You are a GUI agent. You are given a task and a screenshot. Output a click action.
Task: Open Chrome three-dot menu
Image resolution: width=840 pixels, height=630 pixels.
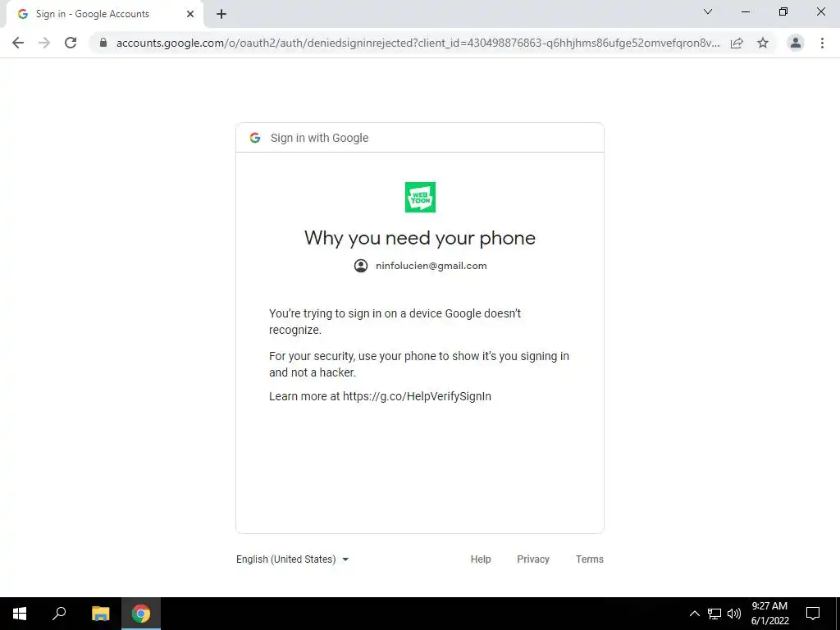[822, 43]
